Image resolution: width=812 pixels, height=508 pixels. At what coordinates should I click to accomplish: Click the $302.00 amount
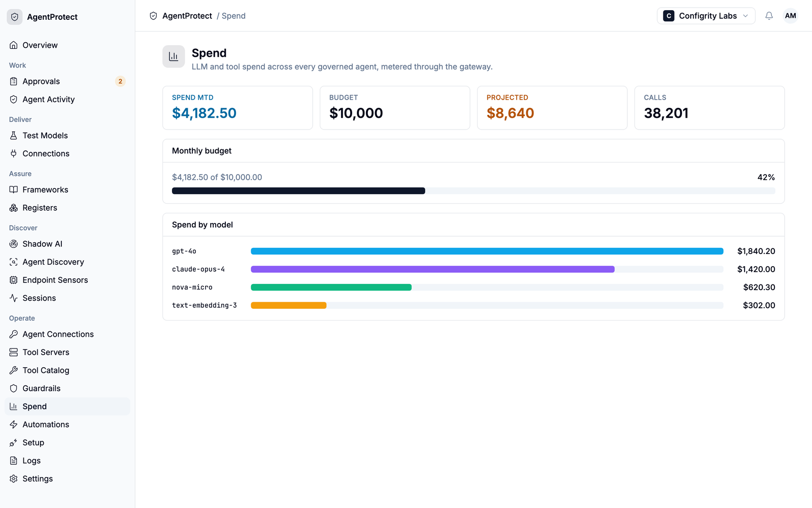coord(759,305)
